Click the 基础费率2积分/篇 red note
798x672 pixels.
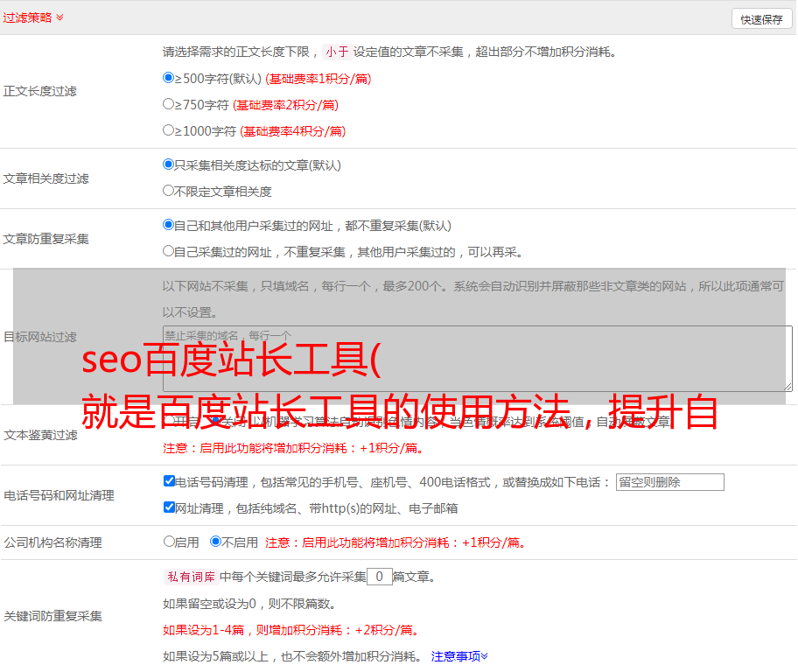pyautogui.click(x=286, y=105)
